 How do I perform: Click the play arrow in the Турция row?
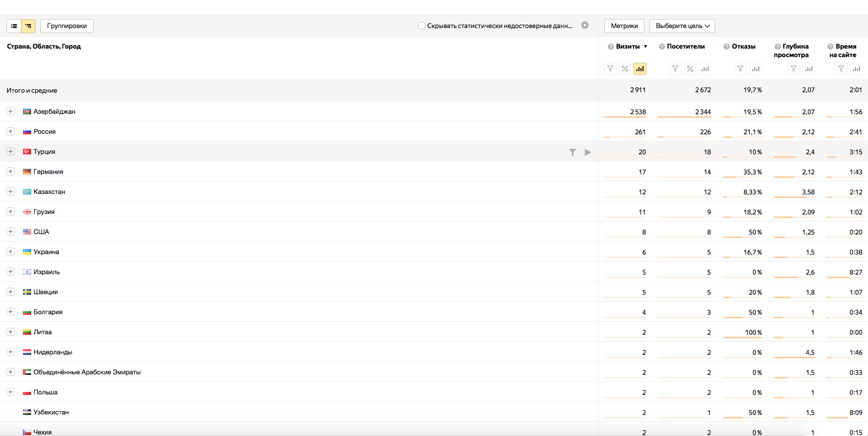click(x=588, y=152)
